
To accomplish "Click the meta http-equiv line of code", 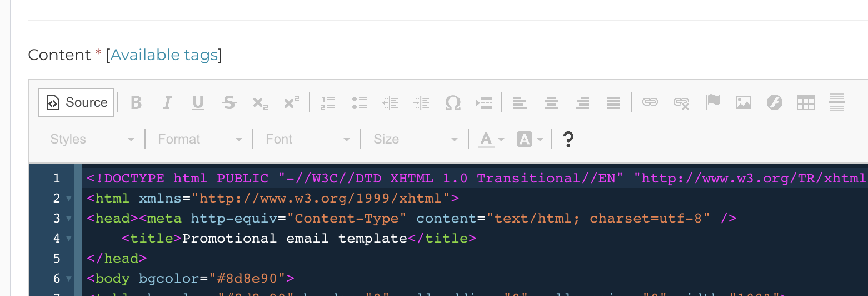I will click(x=412, y=218).
